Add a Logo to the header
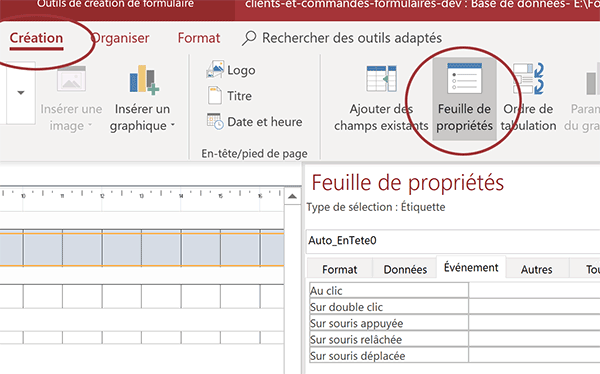The image size is (600, 374). (x=231, y=70)
